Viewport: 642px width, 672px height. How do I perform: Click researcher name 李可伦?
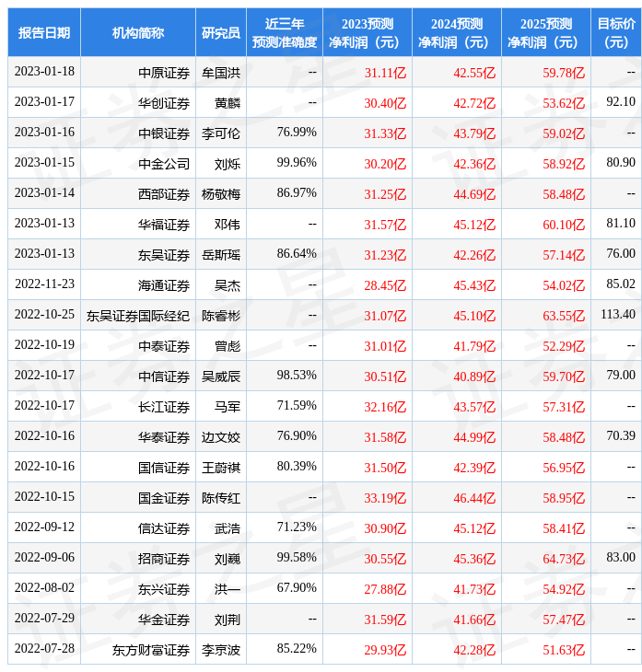click(221, 133)
